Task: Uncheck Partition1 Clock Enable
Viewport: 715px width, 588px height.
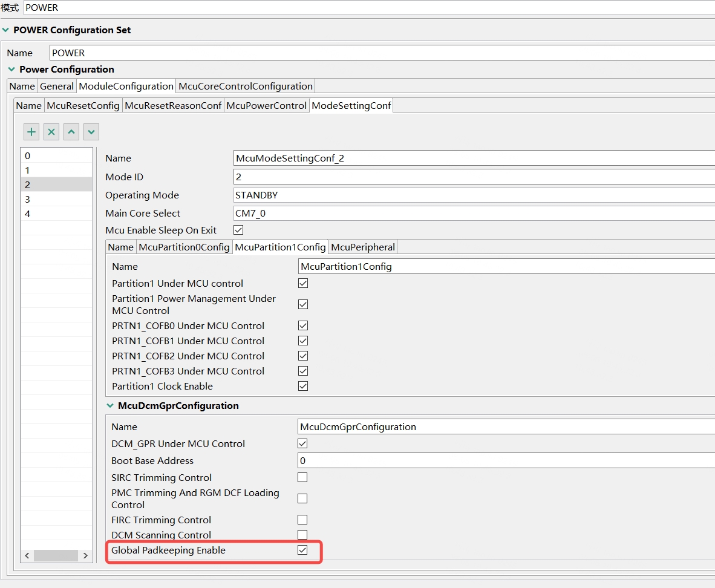Action: coord(302,385)
